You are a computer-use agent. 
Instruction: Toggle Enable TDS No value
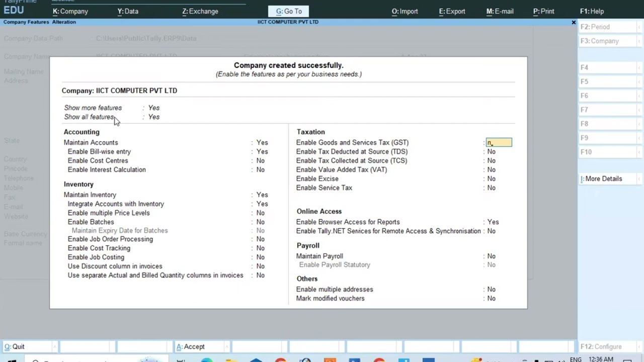click(491, 152)
